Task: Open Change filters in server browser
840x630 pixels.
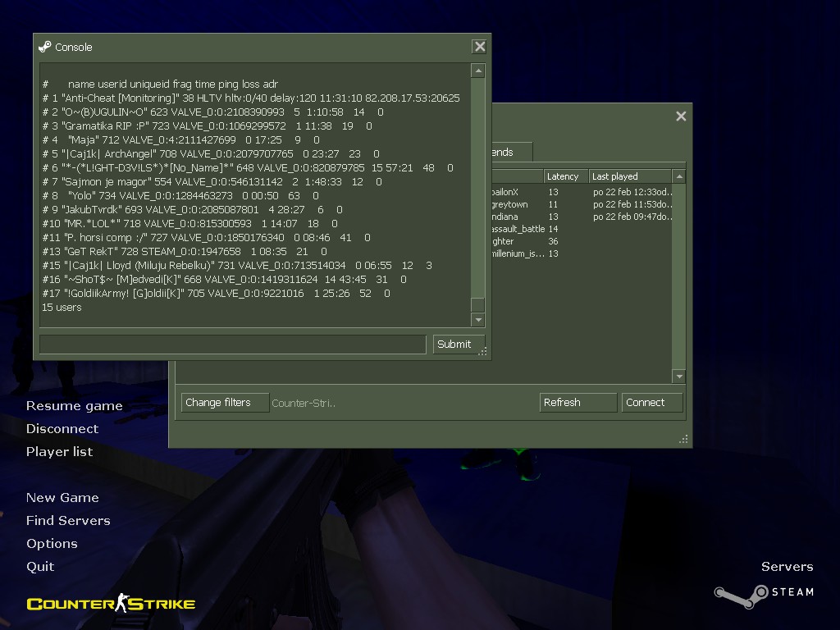Action: point(225,402)
